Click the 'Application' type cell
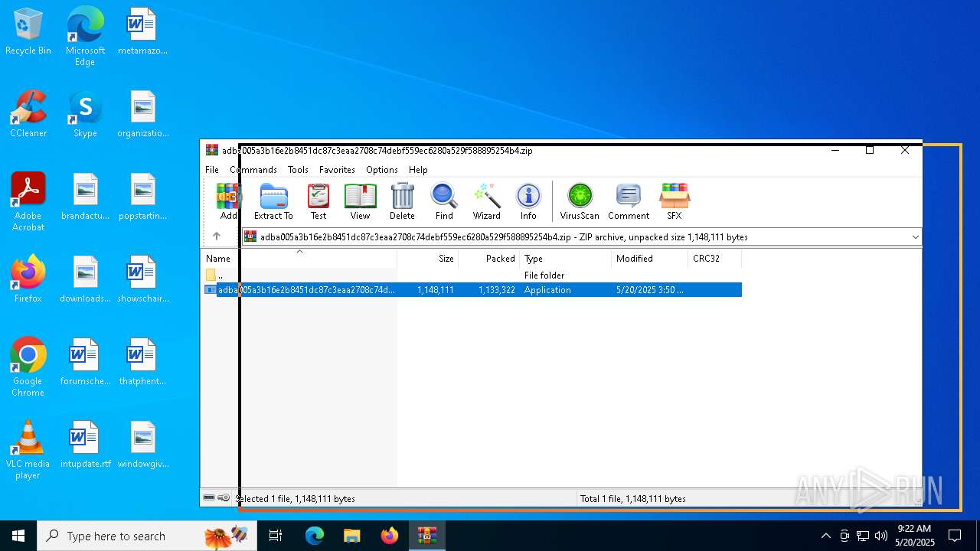The width and height of the screenshot is (980, 551). 547,290
